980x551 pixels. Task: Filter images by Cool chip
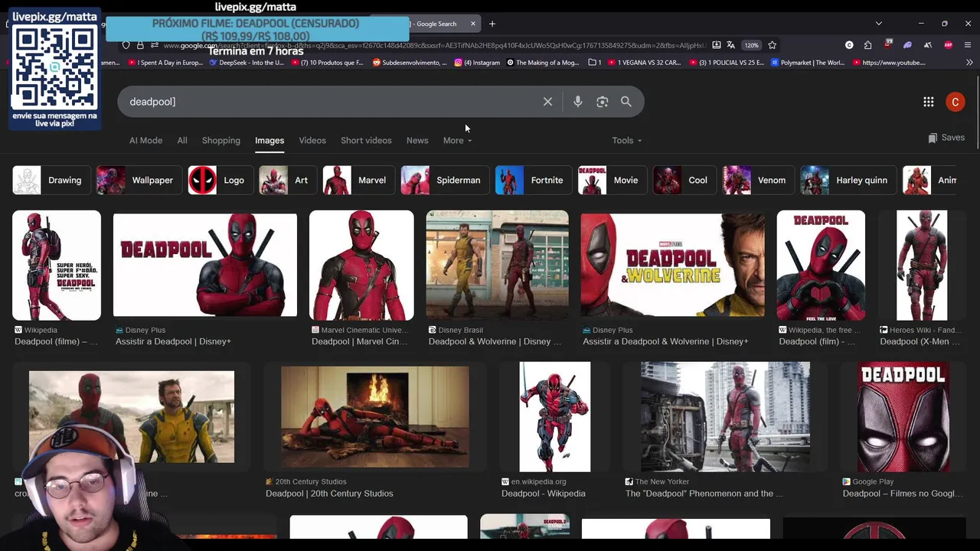pos(684,181)
